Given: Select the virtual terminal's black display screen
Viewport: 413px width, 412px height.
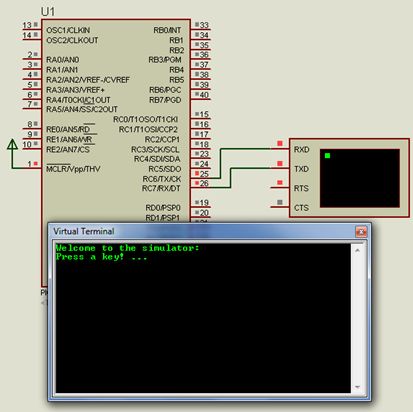Looking at the screenshot, I should click(x=360, y=178).
